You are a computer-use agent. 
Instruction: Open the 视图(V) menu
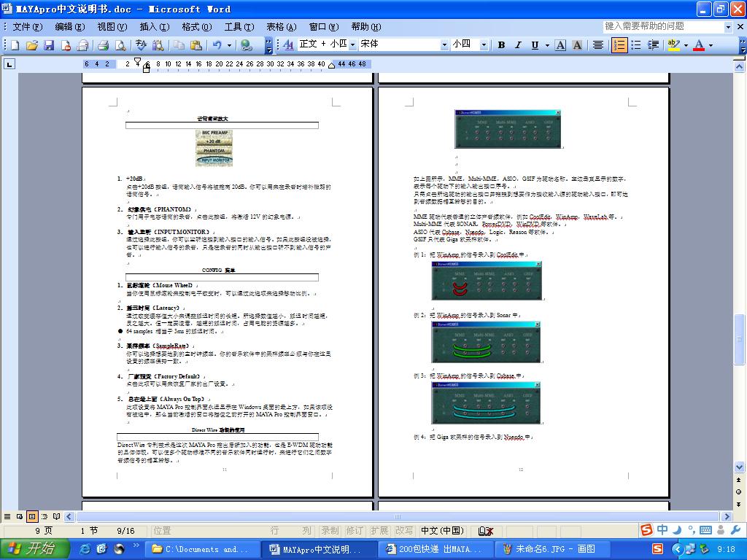tap(112, 27)
